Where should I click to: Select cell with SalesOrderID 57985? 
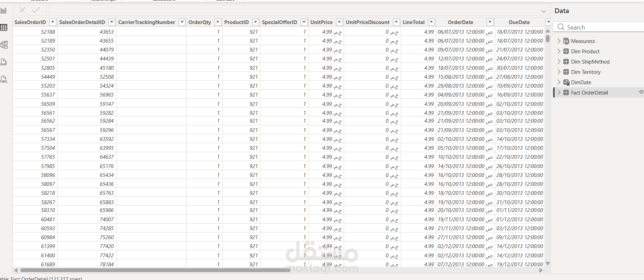(x=35, y=166)
